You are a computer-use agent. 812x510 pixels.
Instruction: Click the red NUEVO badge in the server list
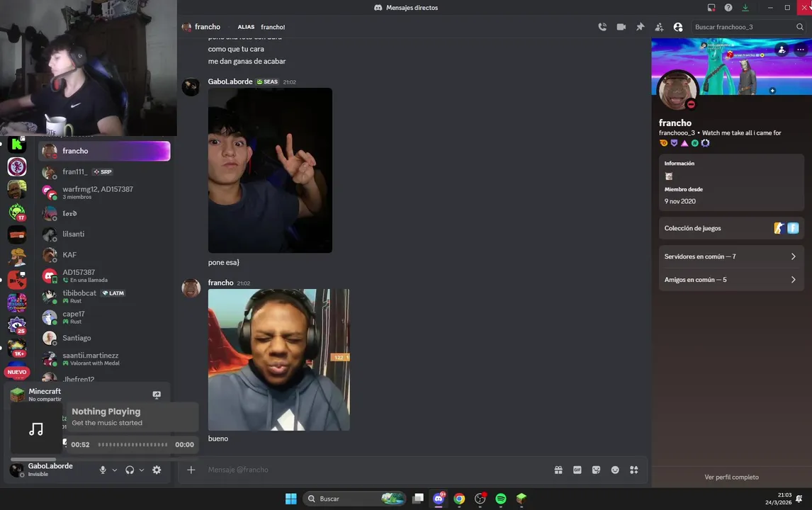pos(17,372)
